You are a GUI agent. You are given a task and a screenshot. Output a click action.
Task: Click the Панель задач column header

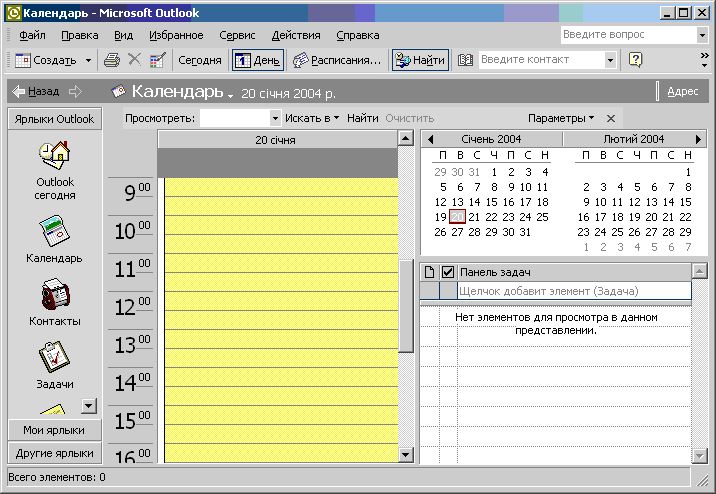tap(574, 273)
